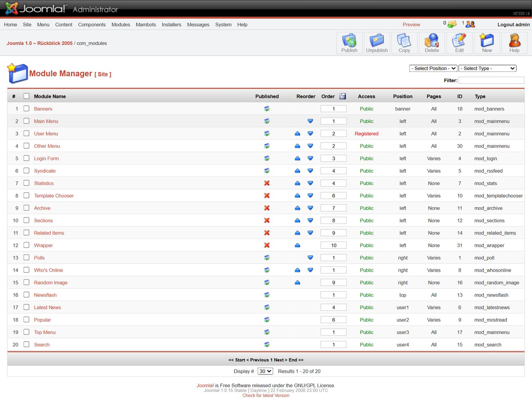Open the Content menu
The width and height of the screenshot is (532, 399).
click(64, 25)
